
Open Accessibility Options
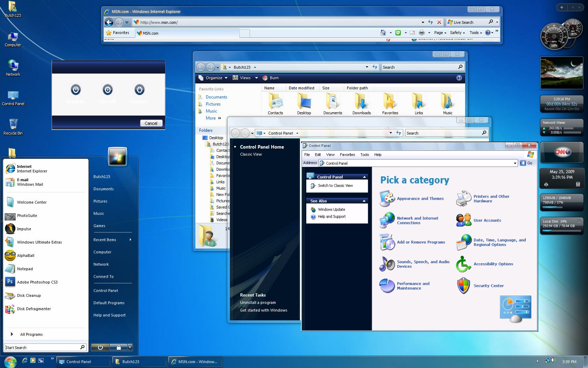point(493,264)
